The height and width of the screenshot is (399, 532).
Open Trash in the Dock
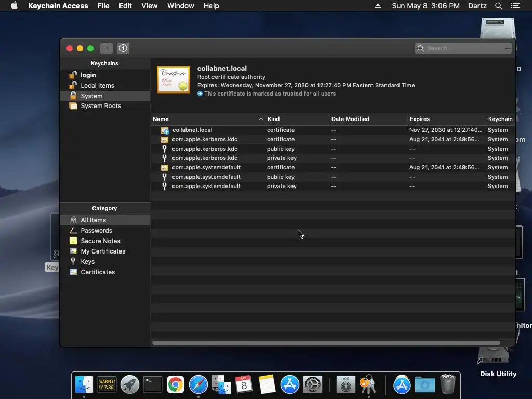(447, 384)
